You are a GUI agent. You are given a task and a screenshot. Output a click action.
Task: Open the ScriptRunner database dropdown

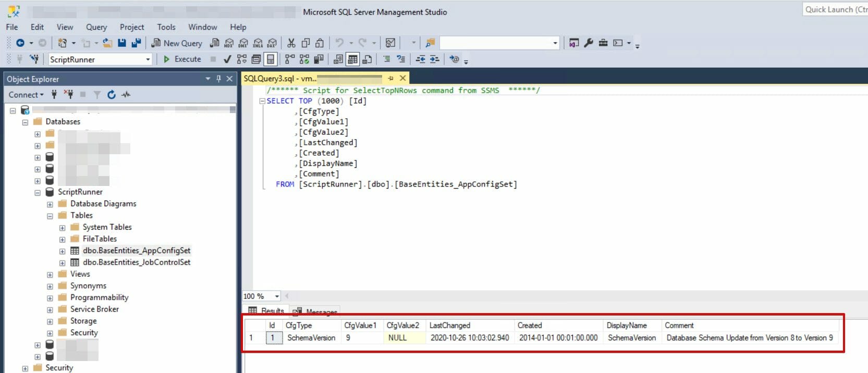[148, 60]
